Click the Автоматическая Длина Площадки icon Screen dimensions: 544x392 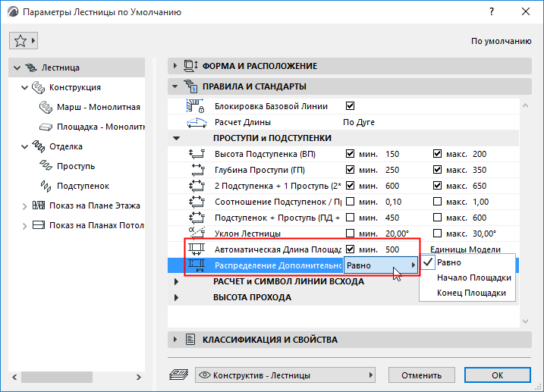197,249
